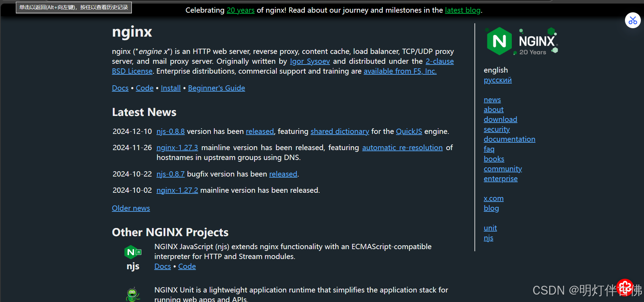Click the NGINX Unit mascot icon
Screen dimensions: 644x302
133,295
